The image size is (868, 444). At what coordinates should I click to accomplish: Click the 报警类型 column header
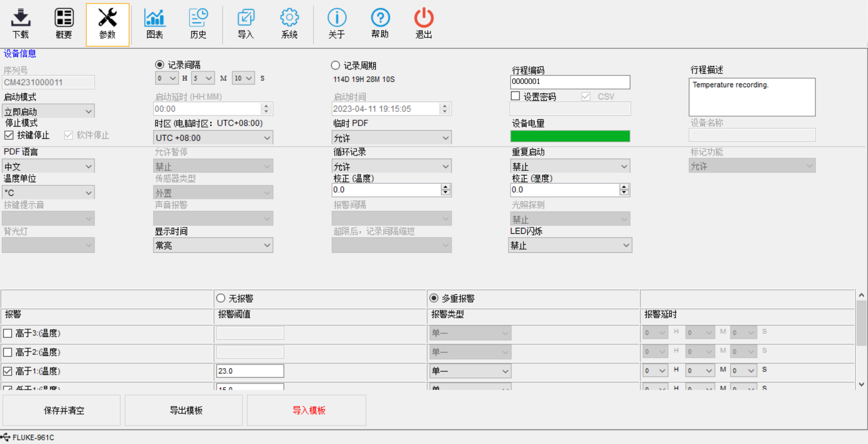click(x=448, y=314)
